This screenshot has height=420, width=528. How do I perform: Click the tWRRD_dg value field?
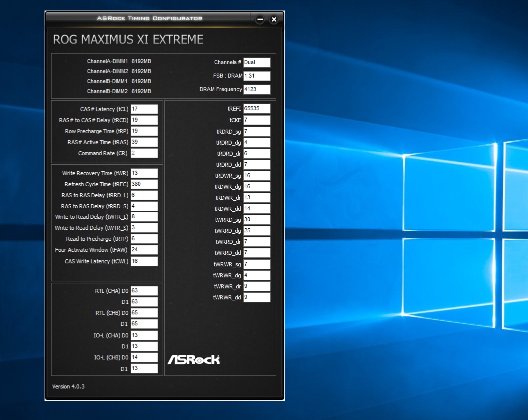pos(257,230)
